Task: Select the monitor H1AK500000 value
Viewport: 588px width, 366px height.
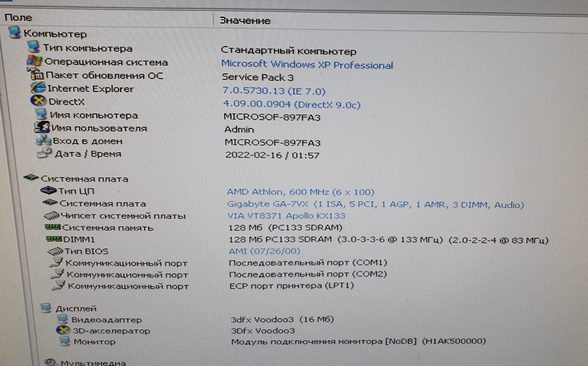Action: pyautogui.click(x=358, y=341)
